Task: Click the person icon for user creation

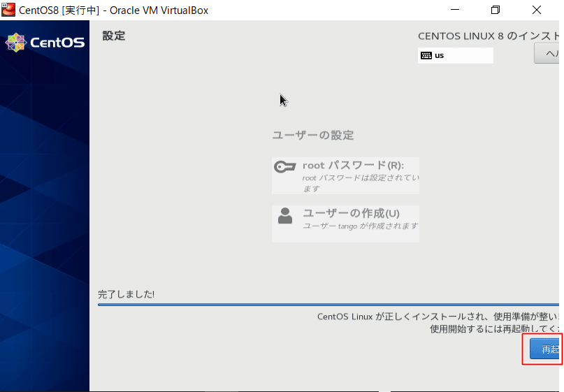Action: click(x=285, y=215)
